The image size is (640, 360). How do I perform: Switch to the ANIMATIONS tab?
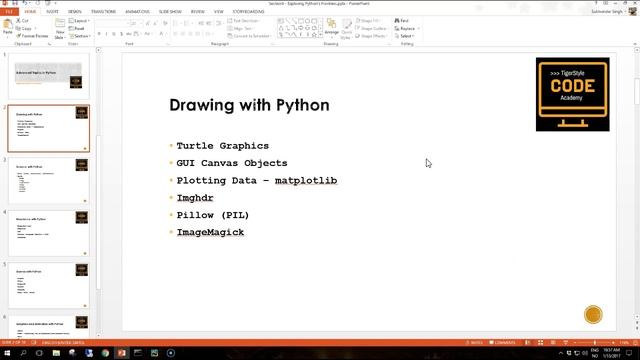[138, 11]
